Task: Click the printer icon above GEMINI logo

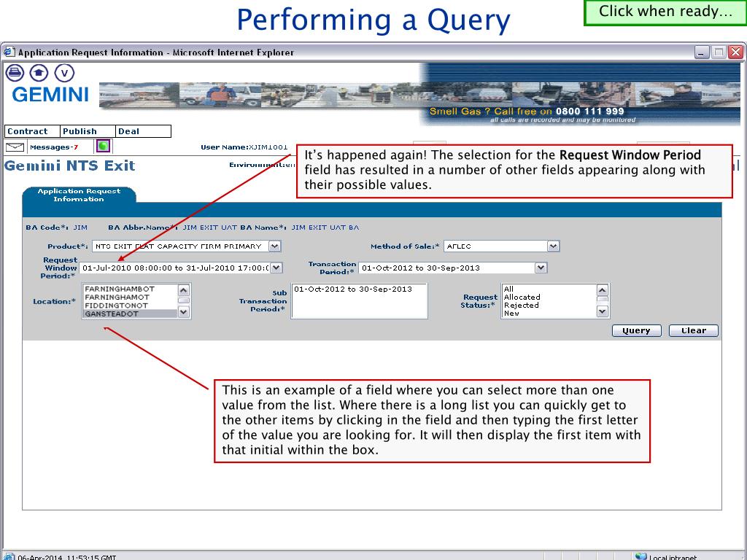Action: click(x=15, y=73)
